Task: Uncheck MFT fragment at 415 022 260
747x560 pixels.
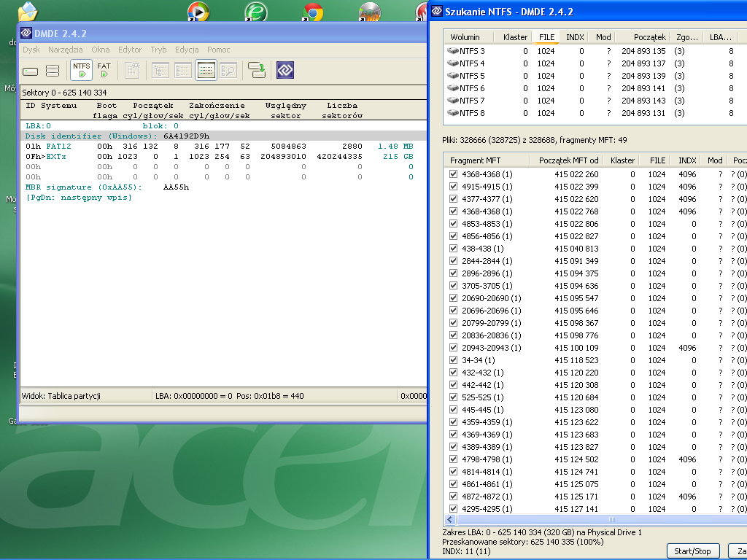Action: coord(453,174)
